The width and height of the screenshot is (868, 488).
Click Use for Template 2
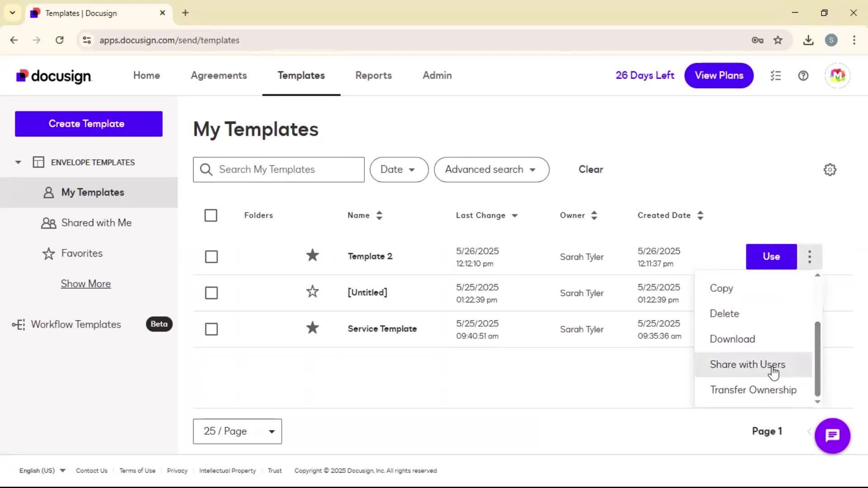tap(771, 257)
